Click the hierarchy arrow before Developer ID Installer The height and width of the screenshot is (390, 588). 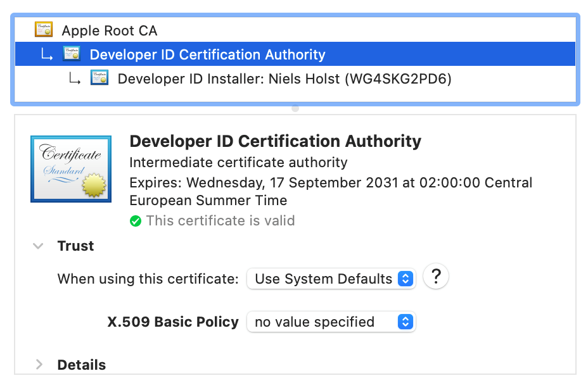75,79
